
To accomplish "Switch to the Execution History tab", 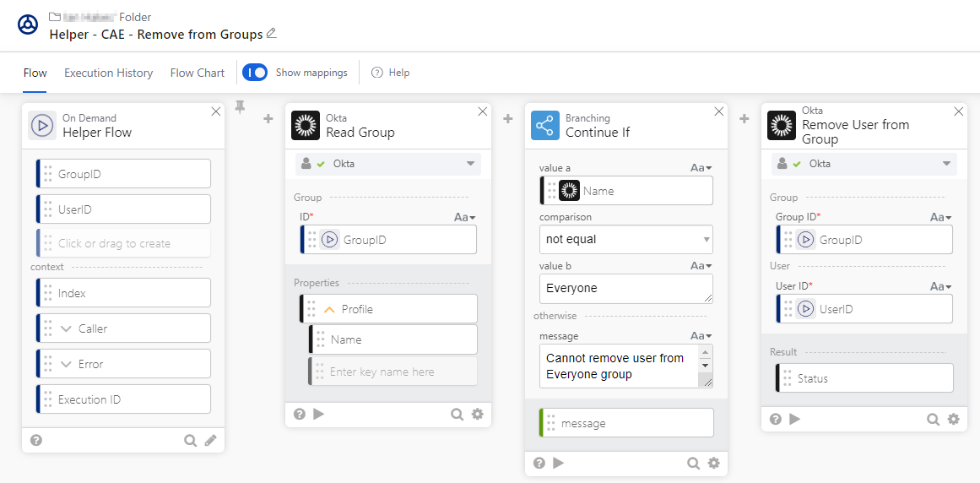I will point(108,73).
